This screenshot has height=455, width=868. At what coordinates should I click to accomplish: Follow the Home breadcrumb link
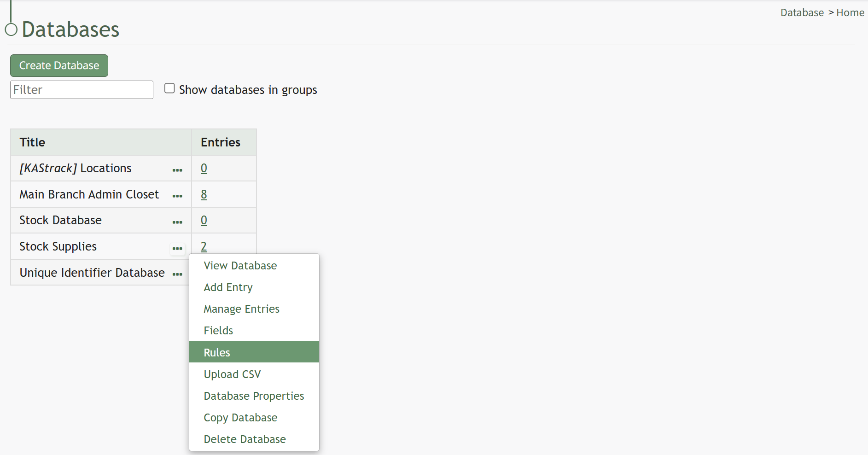(x=850, y=13)
